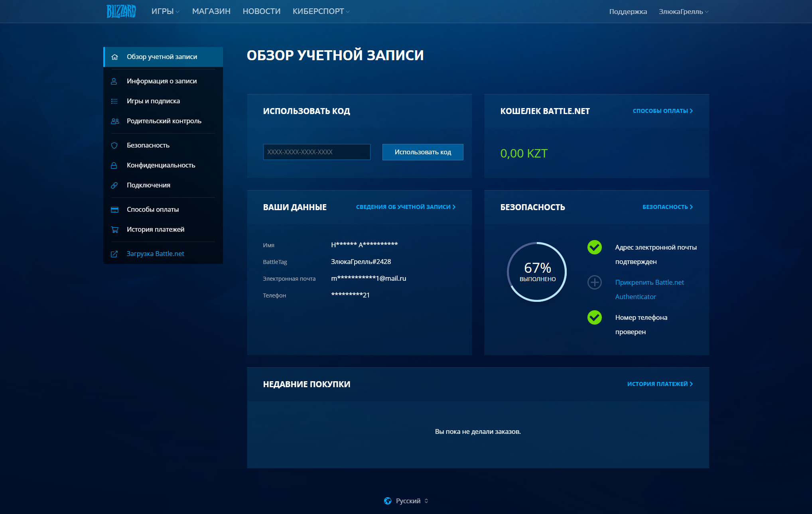Click Вы пока не делали заказов message

(478, 431)
